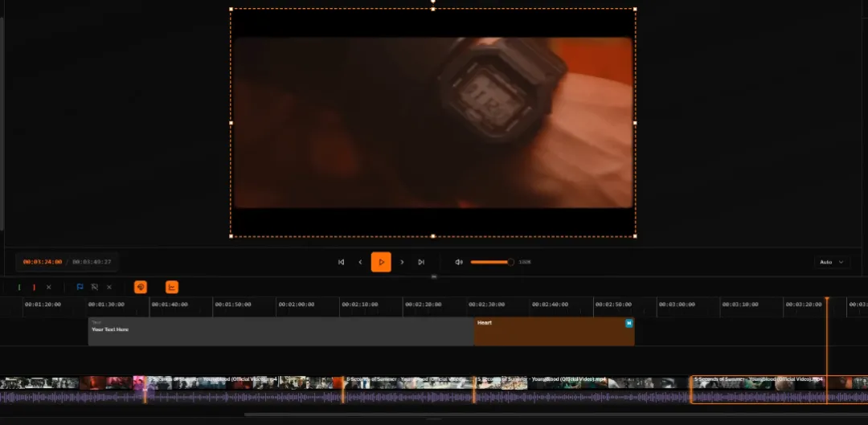Select the orange Heart clip
Viewport: 868px width, 425px height.
point(554,332)
